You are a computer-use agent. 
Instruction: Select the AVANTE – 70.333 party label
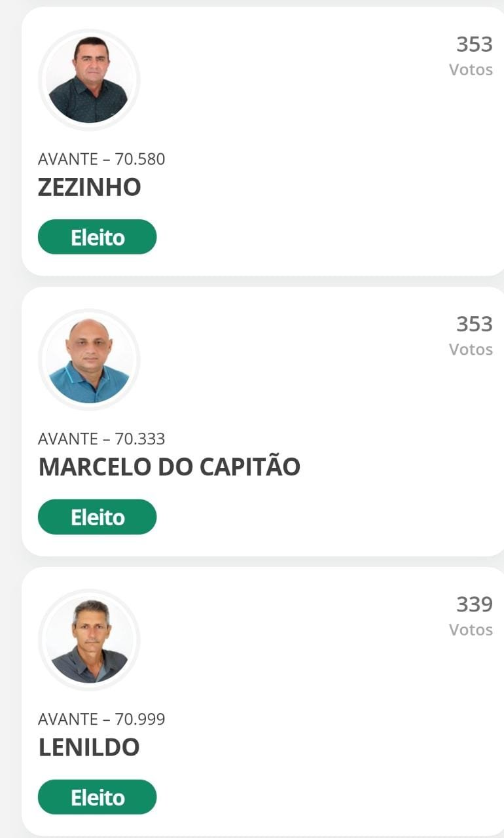point(101,439)
